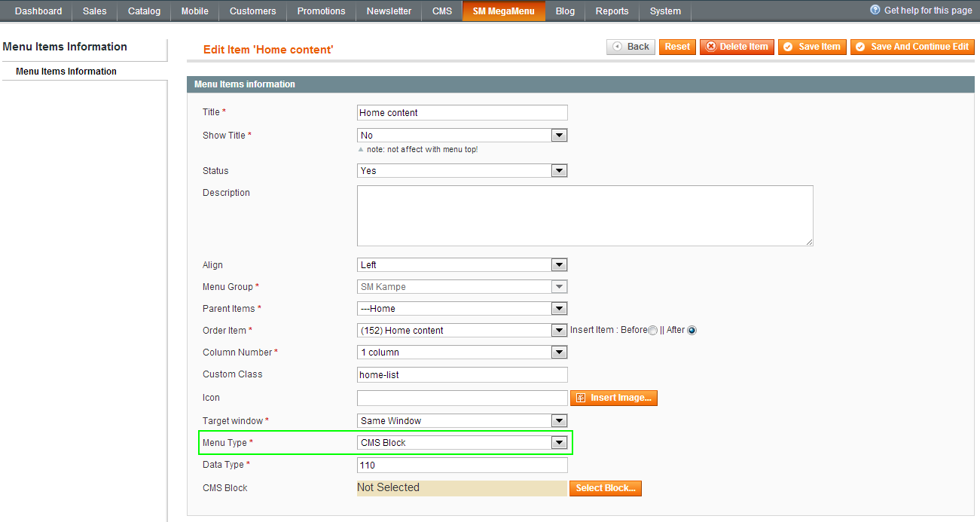Click the Description textarea resize grip
This screenshot has width=980, height=522.
tap(809, 242)
